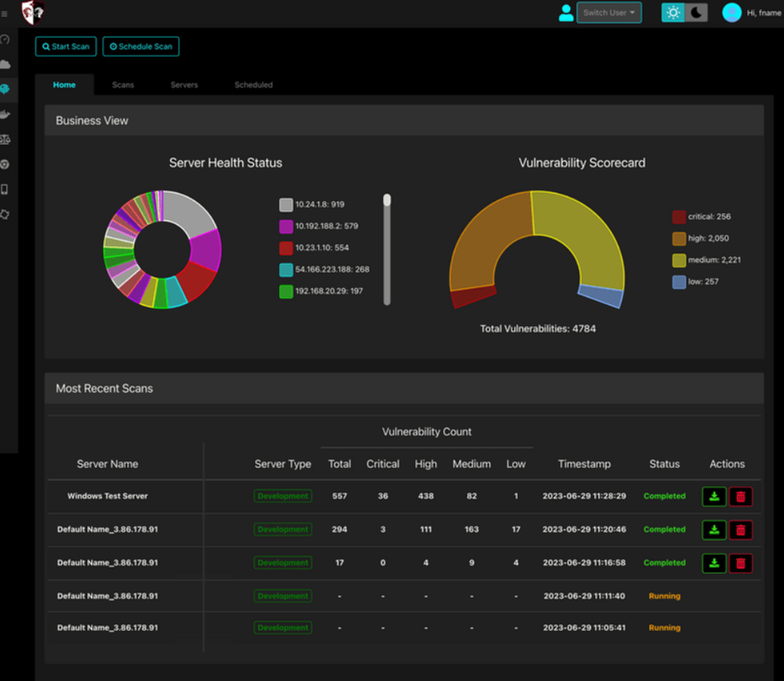Click high count 438

(426, 496)
